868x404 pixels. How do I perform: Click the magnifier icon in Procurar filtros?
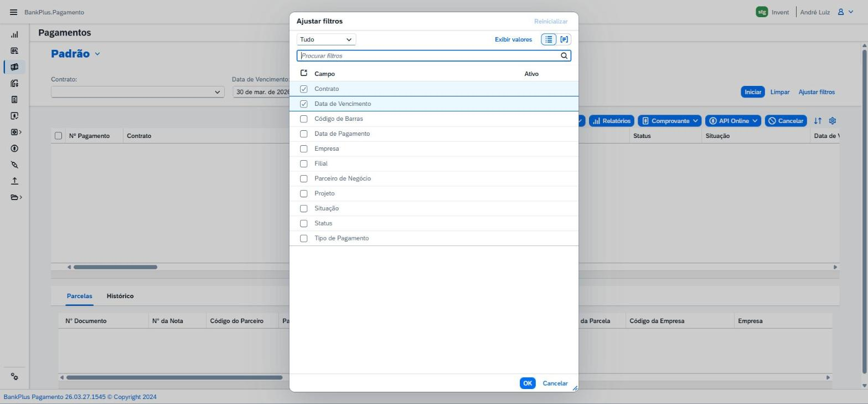tap(564, 56)
